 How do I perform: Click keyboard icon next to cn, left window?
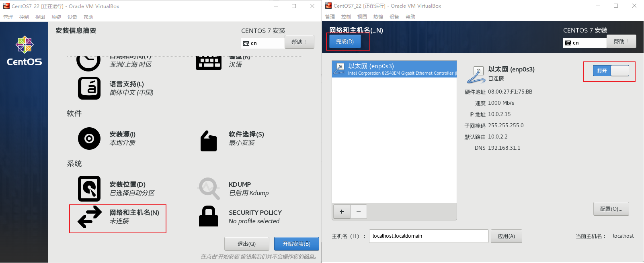(x=246, y=43)
